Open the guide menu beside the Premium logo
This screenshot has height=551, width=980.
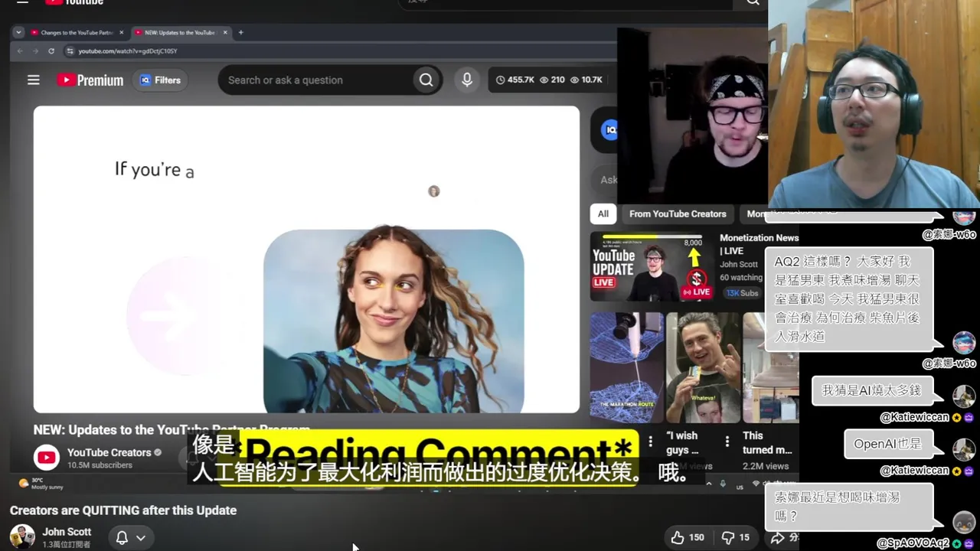tap(34, 80)
